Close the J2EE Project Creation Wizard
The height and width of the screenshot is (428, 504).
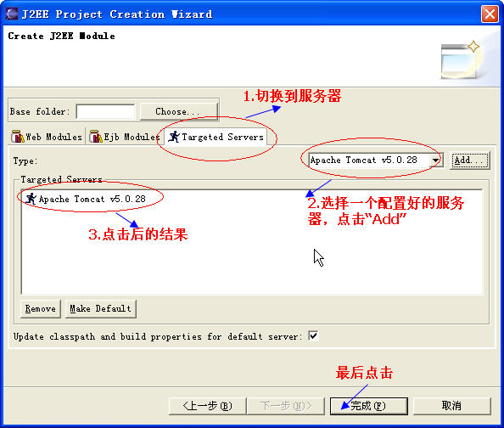coord(490,14)
